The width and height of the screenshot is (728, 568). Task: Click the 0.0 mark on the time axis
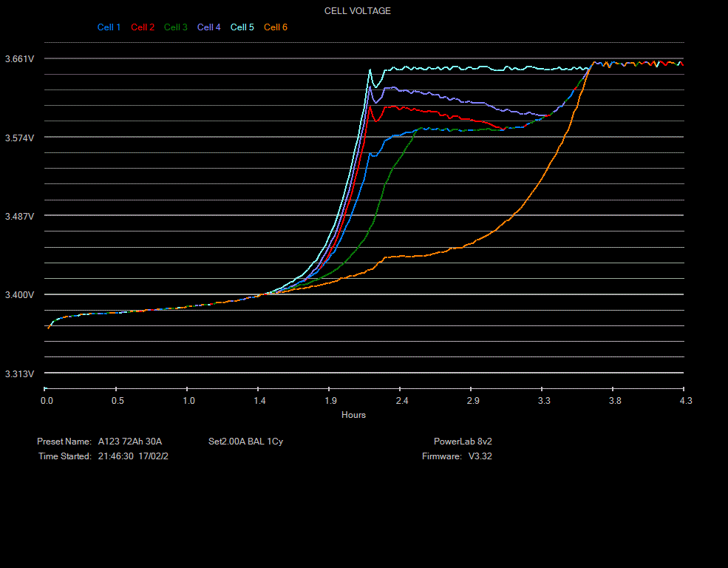tap(47, 401)
